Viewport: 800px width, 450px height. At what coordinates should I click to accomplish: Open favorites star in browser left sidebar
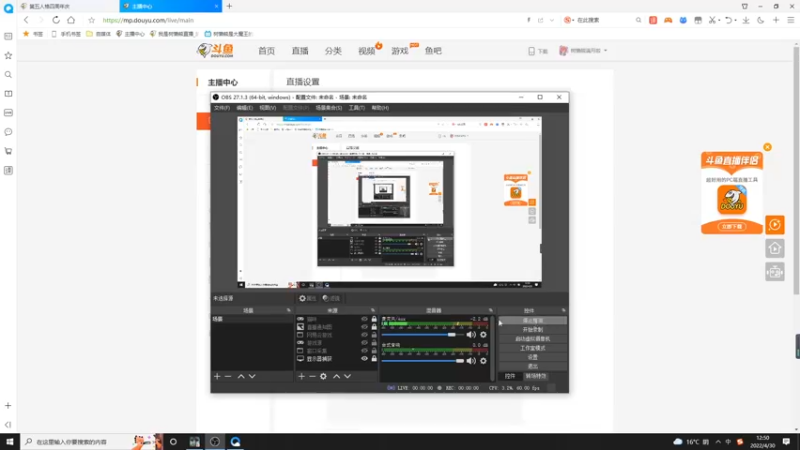[x=8, y=55]
